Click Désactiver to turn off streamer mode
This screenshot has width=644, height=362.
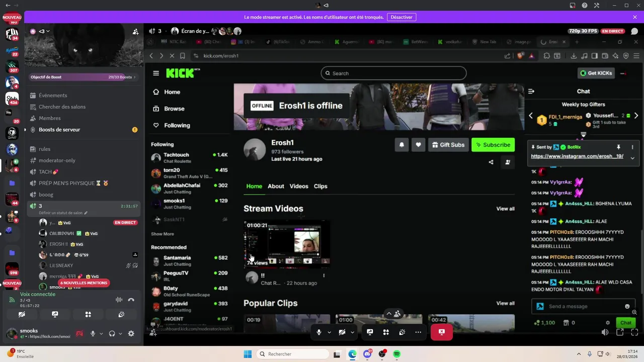coord(401,17)
